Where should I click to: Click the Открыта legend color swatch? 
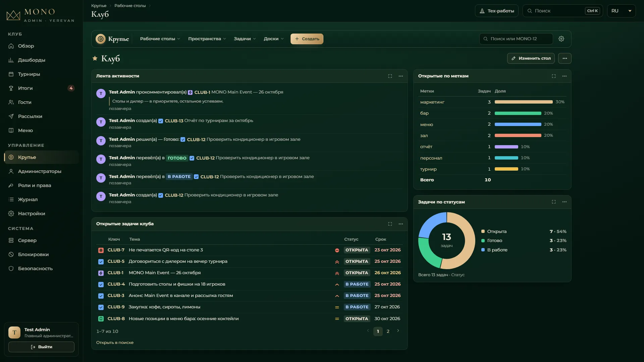(x=483, y=231)
